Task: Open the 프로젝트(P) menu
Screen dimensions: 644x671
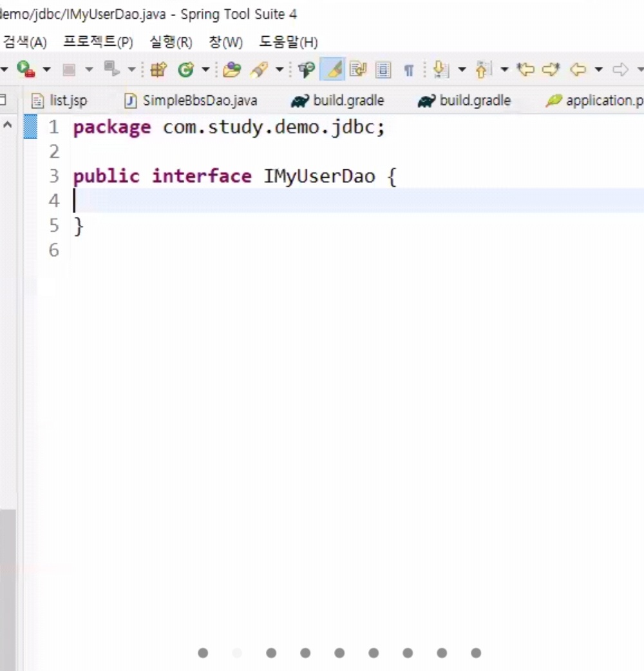Action: coord(98,42)
